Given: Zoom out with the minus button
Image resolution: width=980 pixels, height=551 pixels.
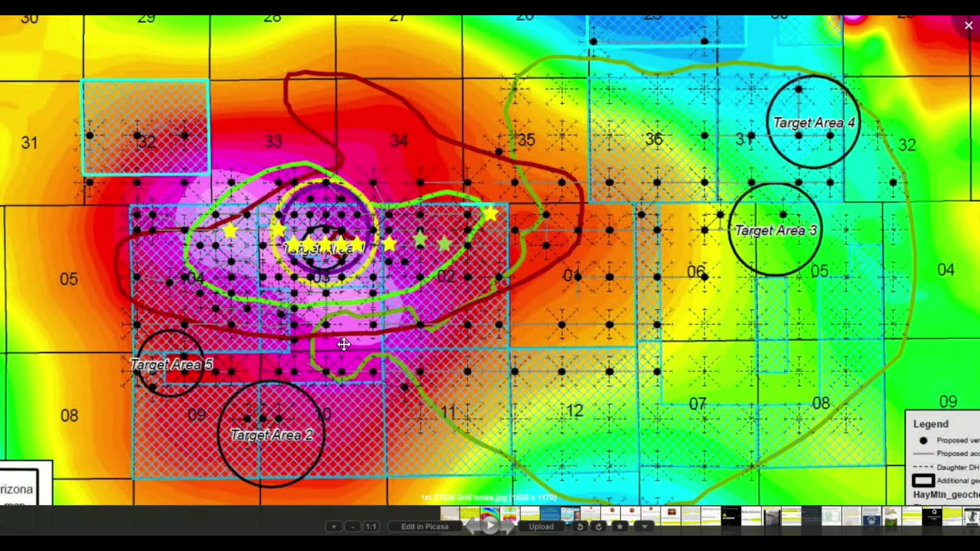Looking at the screenshot, I should coord(353,527).
